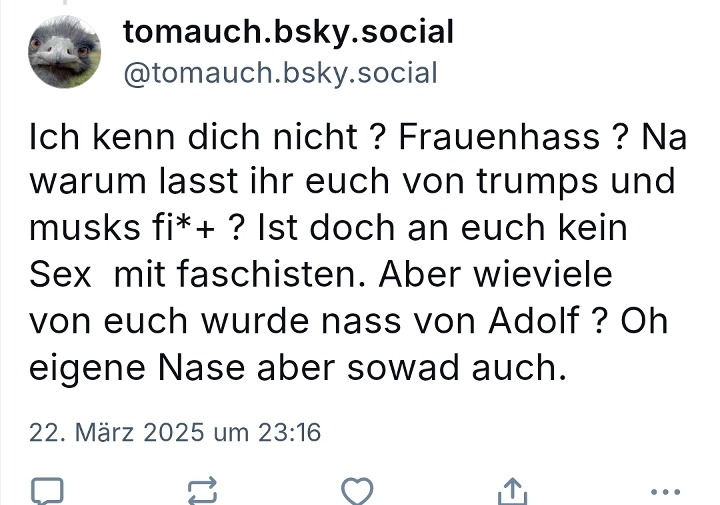720x505 pixels.
Task: Open the three-dot more options menu
Action: [665, 490]
